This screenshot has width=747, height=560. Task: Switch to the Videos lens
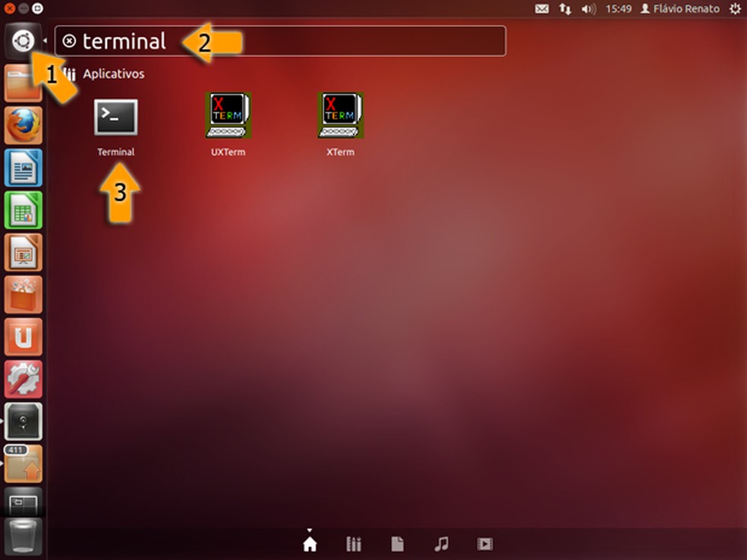point(484,543)
